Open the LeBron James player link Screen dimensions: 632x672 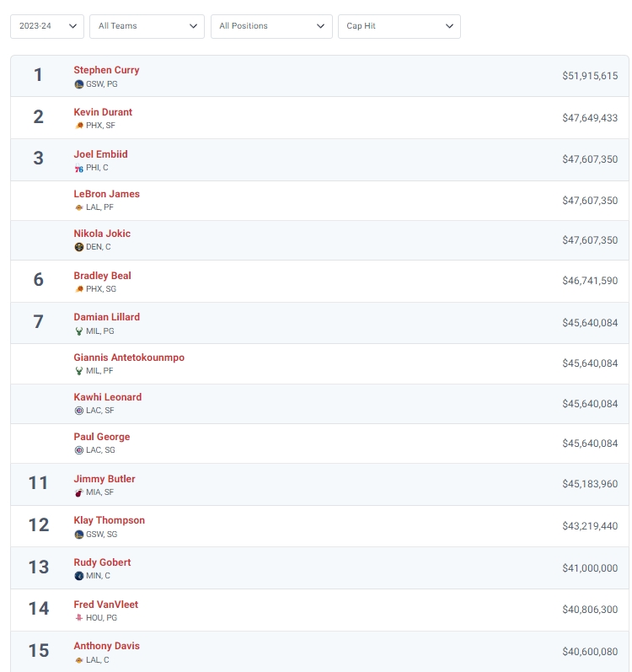[107, 194]
